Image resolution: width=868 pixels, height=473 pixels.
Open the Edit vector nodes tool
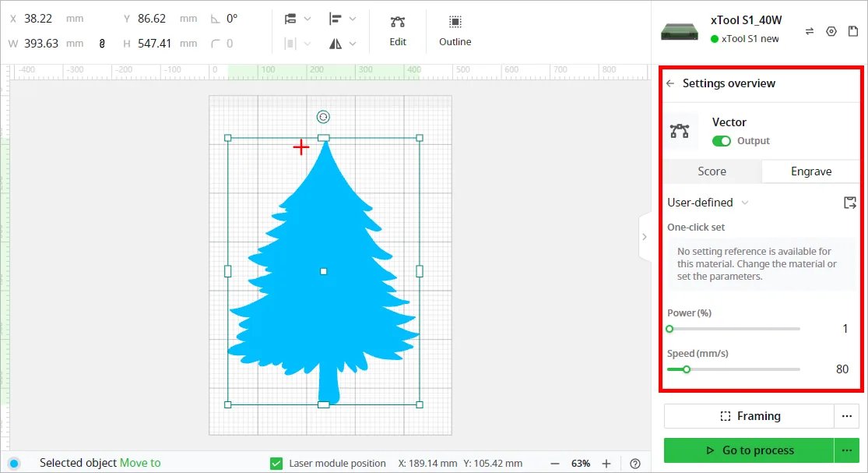398,30
